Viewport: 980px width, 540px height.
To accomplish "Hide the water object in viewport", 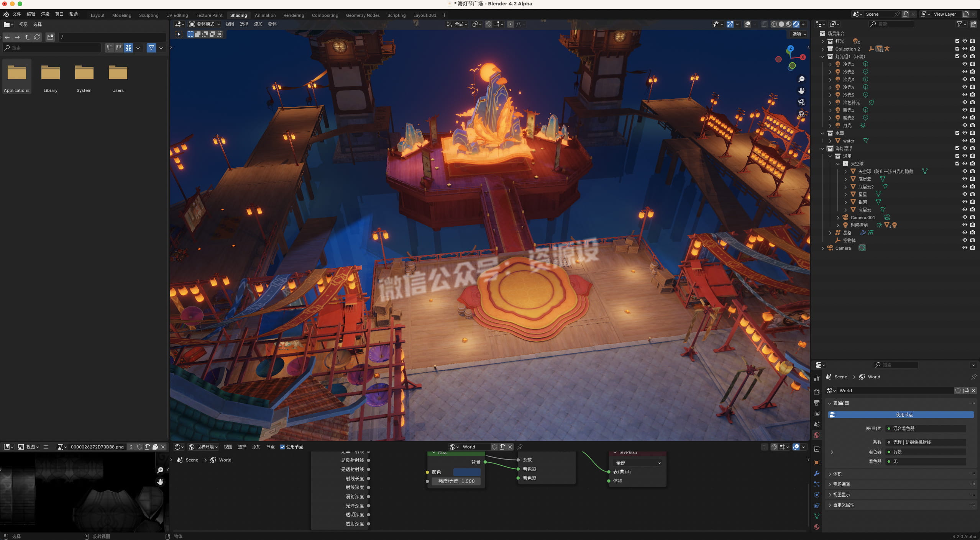I will (965, 141).
